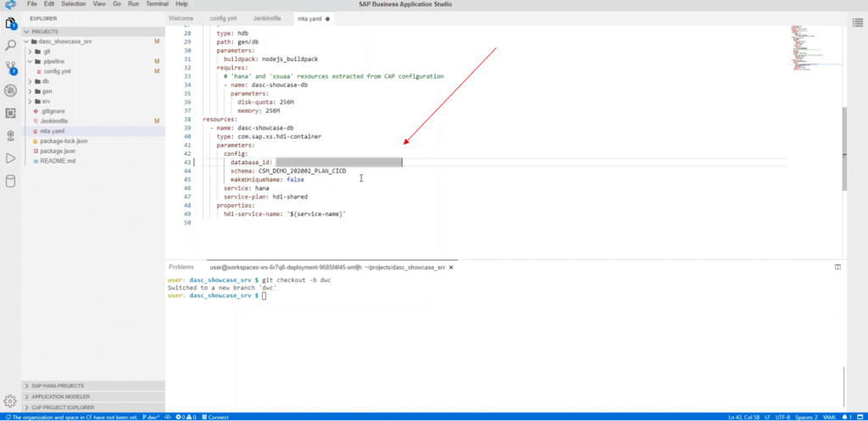
Task: Click Connect in the status bar
Action: click(x=215, y=417)
